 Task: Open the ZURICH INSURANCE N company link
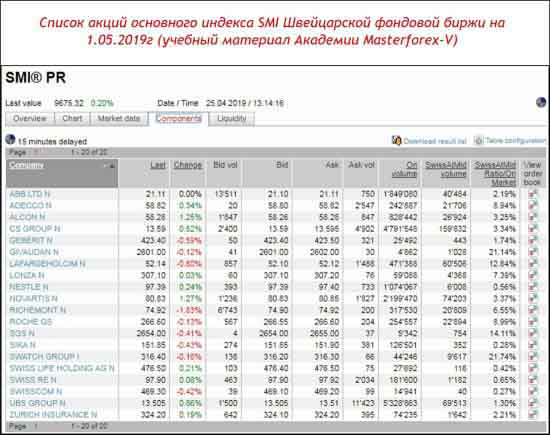(x=53, y=415)
